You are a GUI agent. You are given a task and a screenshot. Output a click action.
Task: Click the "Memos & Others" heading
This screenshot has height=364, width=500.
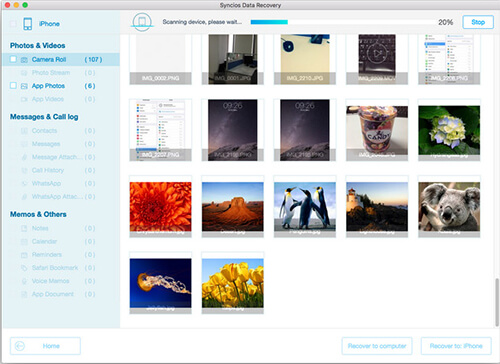point(38,214)
